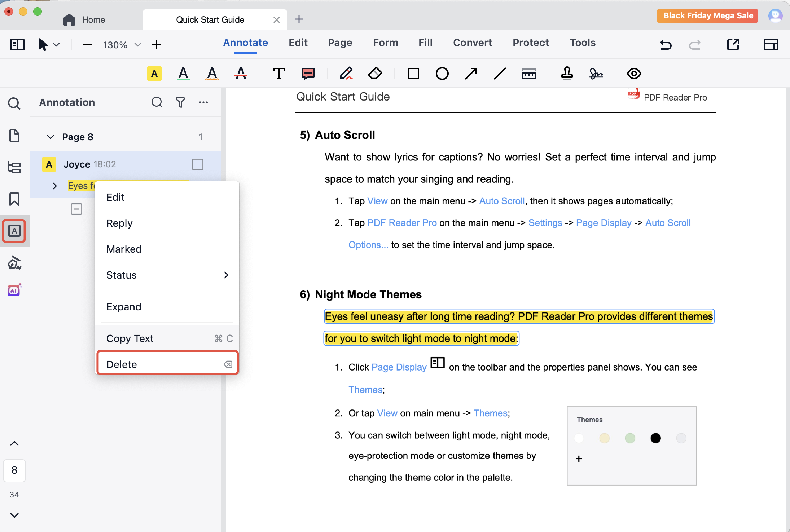The width and height of the screenshot is (790, 532).
Task: Open the Bookmarks sidebar panel
Action: coord(14,199)
